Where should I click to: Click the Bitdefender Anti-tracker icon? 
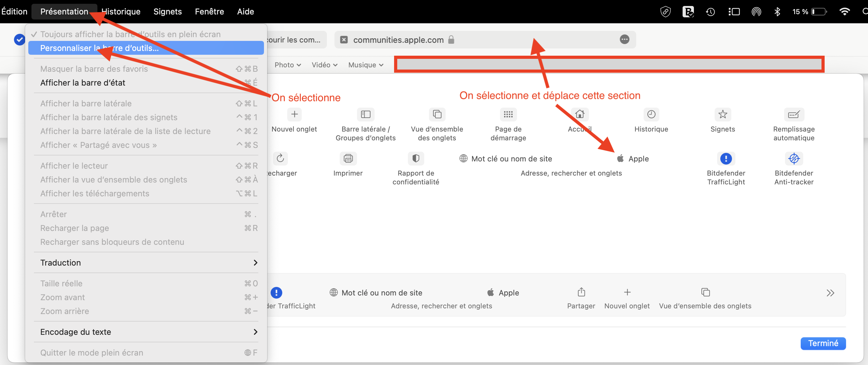click(x=794, y=158)
